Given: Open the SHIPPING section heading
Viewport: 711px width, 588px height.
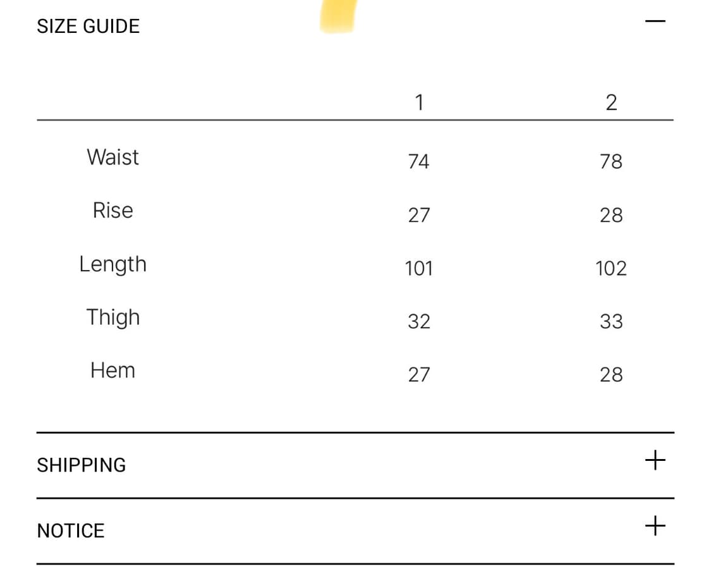Looking at the screenshot, I should [x=82, y=465].
